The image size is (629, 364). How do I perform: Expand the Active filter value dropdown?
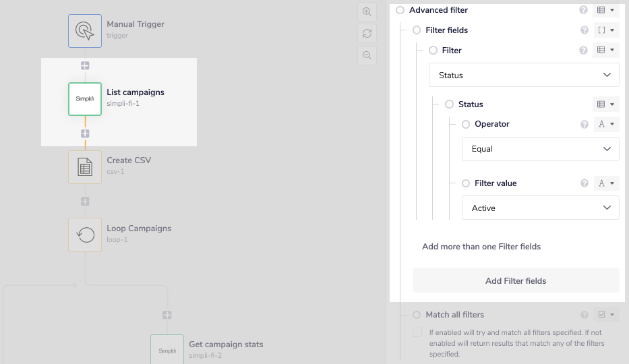540,208
